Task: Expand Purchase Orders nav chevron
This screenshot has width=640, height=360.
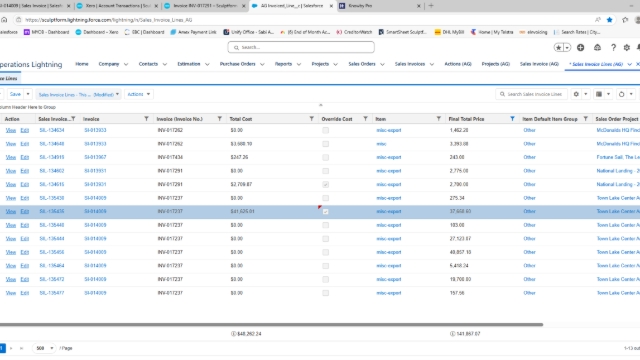Action: tap(262, 64)
